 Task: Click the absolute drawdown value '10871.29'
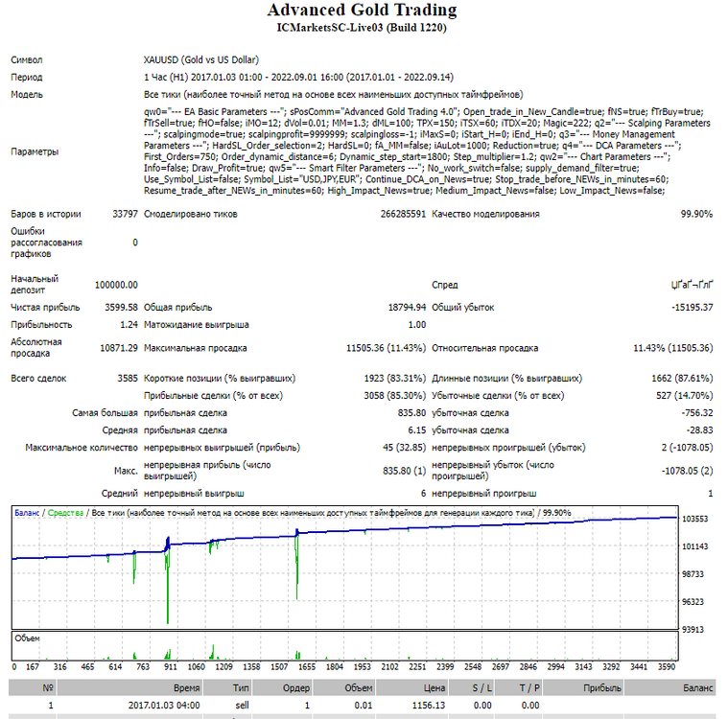119,348
